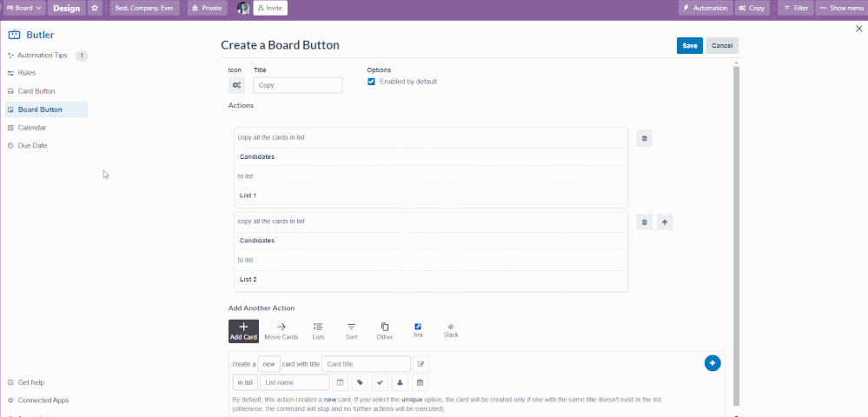This screenshot has width=868, height=417.
Task: Toggle the 'new' card option
Action: [269, 364]
